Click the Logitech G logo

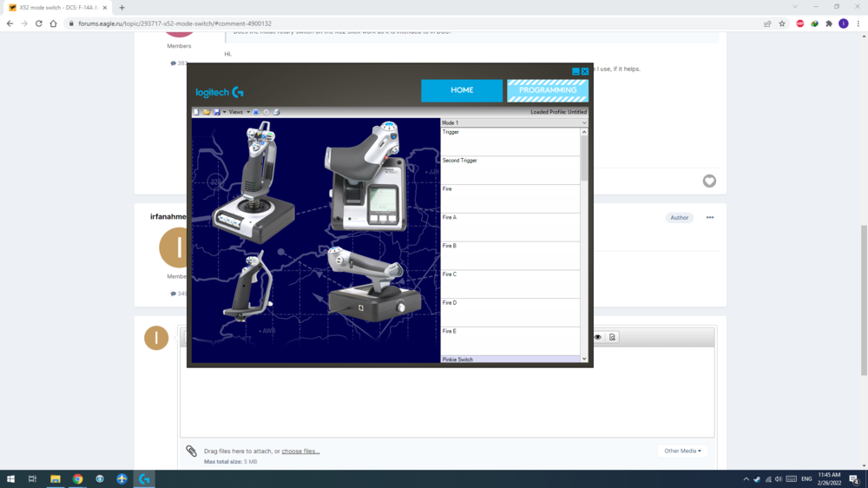click(220, 92)
